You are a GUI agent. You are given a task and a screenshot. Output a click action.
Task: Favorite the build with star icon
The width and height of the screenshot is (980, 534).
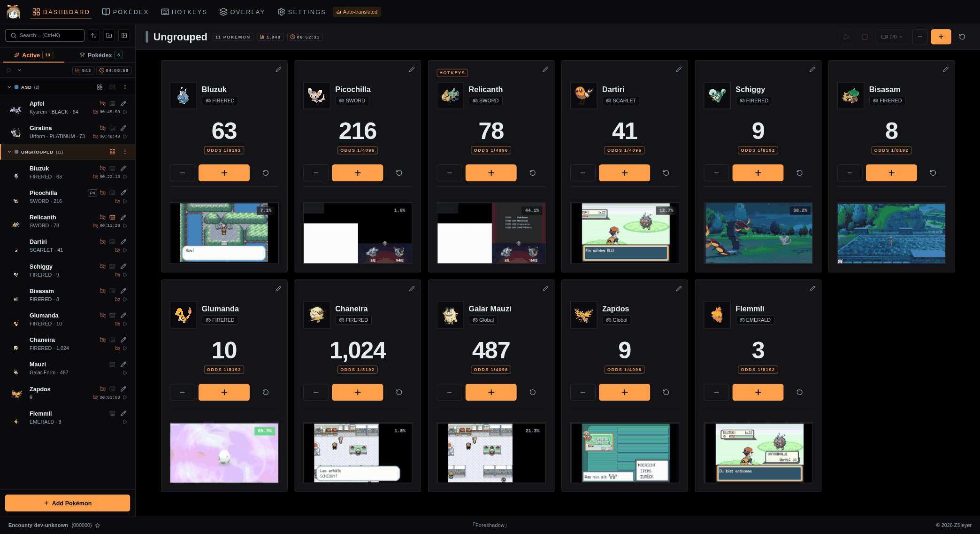(98, 526)
